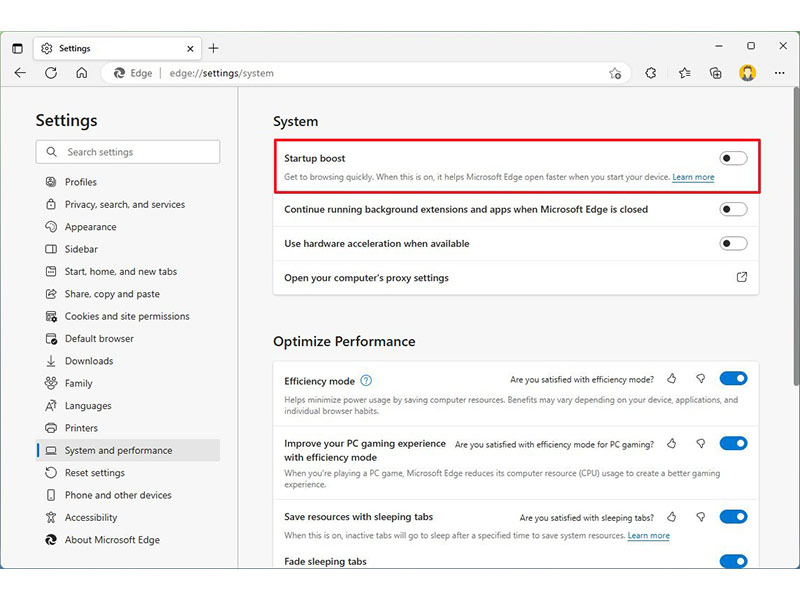Image resolution: width=800 pixels, height=600 pixels.
Task: Thumbs down for PC gaming efficiency
Action: click(x=701, y=444)
